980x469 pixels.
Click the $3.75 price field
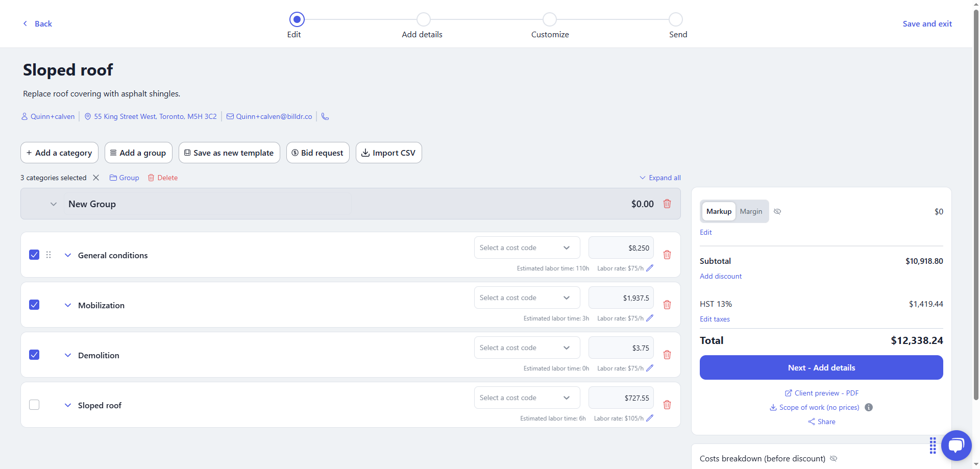[621, 348]
